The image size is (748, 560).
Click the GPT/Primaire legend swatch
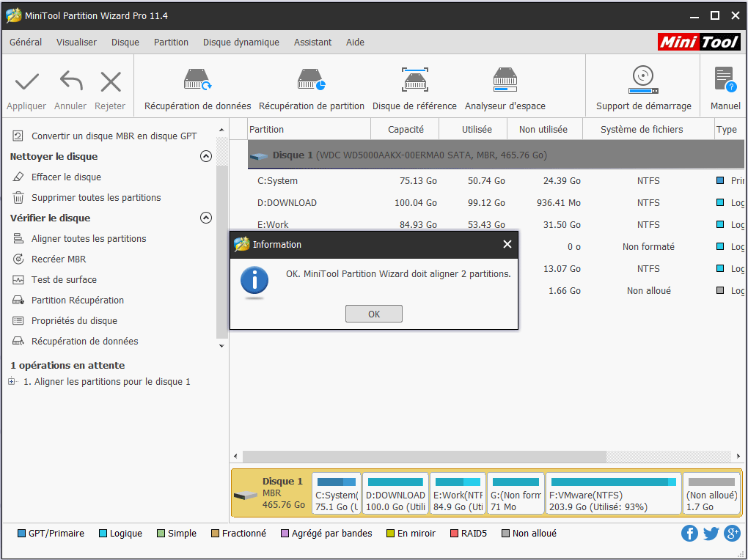21,534
